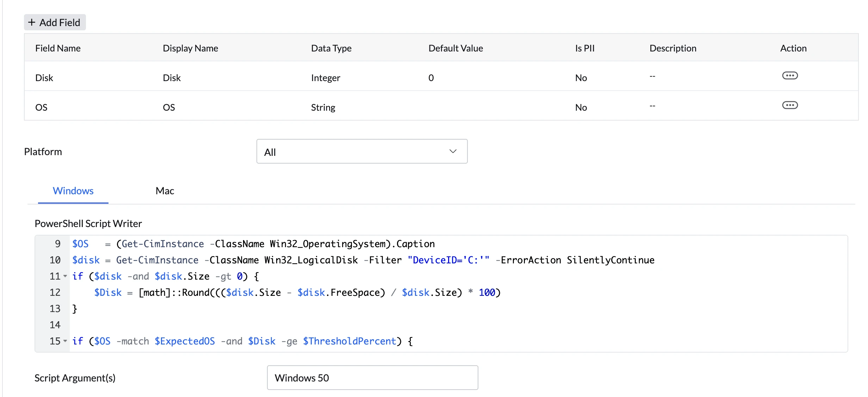The width and height of the screenshot is (868, 397).
Task: Click code line 9 with $OS assignment
Action: pyautogui.click(x=253, y=244)
